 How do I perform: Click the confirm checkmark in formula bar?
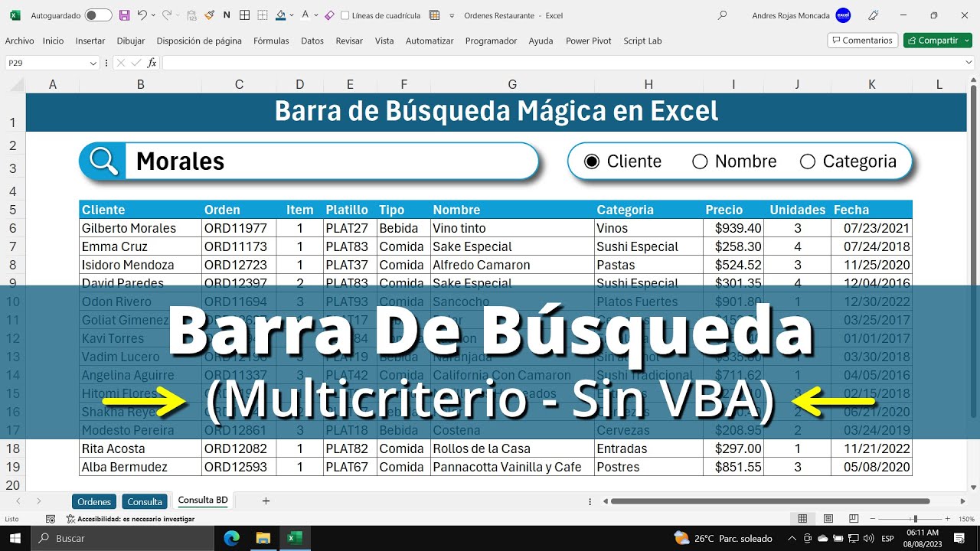(136, 63)
